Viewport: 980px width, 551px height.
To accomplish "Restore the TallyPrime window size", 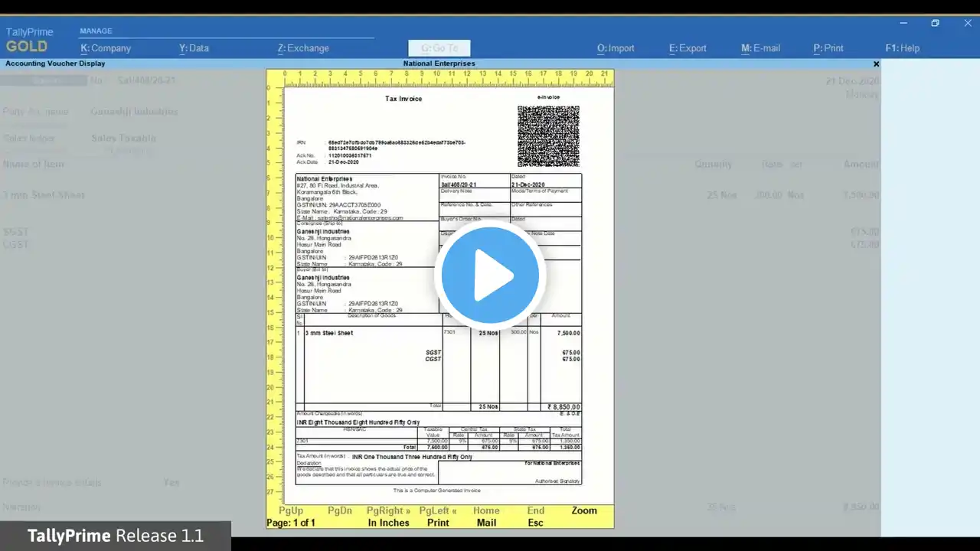I will point(935,23).
